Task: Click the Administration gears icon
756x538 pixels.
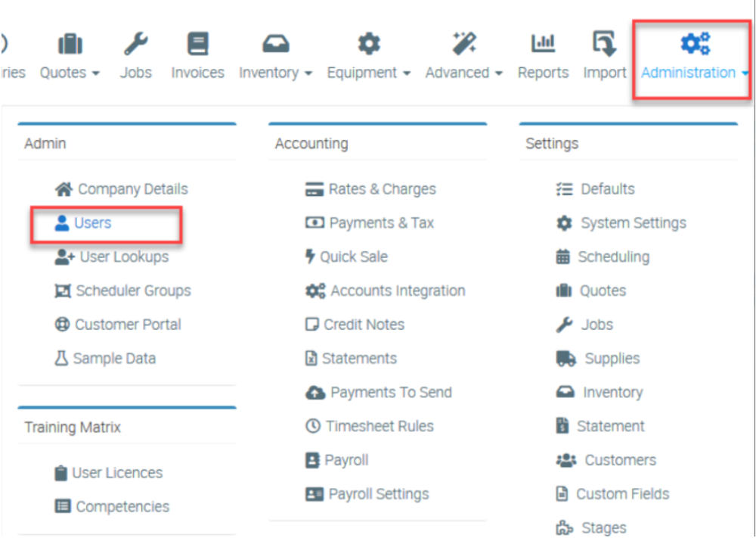Action: point(695,44)
